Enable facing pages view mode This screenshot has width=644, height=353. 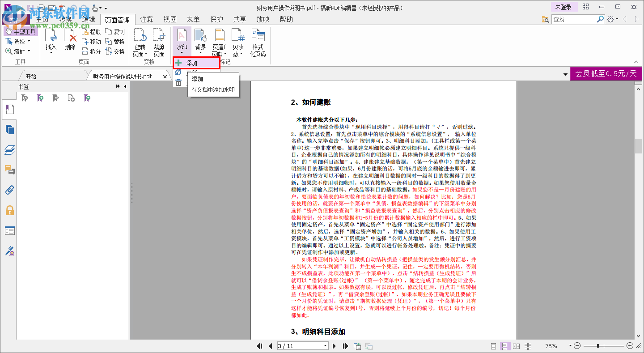pyautogui.click(x=516, y=346)
